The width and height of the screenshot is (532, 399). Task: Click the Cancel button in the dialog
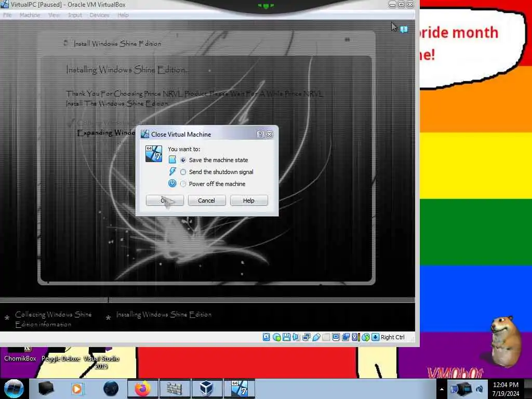[207, 201]
